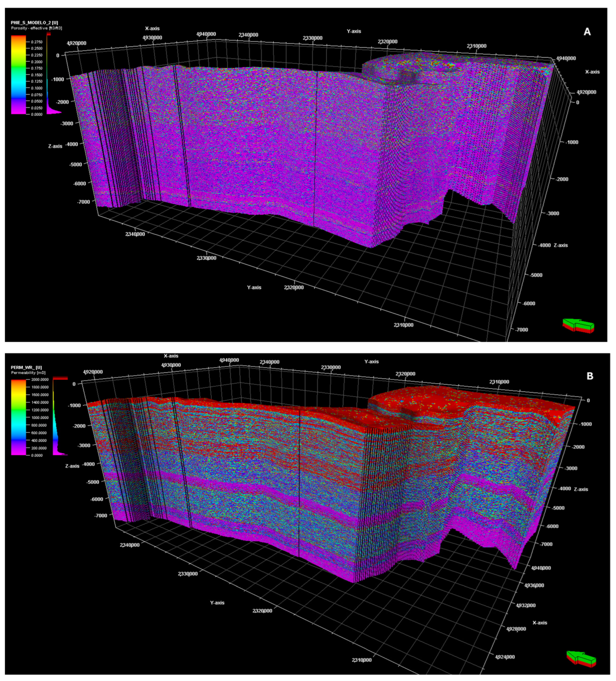Click the 1000.0000 value on the permeability legend
Screen dimensions: 616x681
click(x=40, y=417)
